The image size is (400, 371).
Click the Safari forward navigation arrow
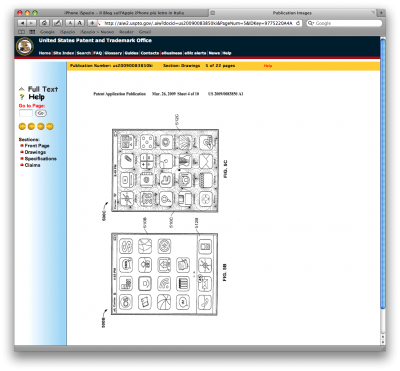point(31,23)
